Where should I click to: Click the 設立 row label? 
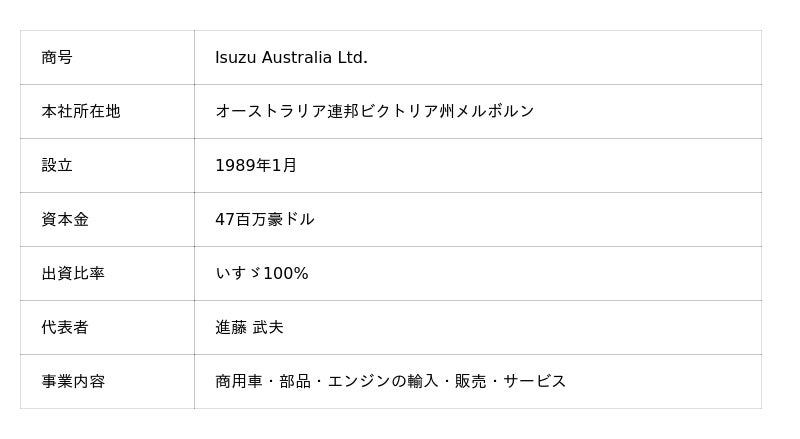(x=57, y=166)
